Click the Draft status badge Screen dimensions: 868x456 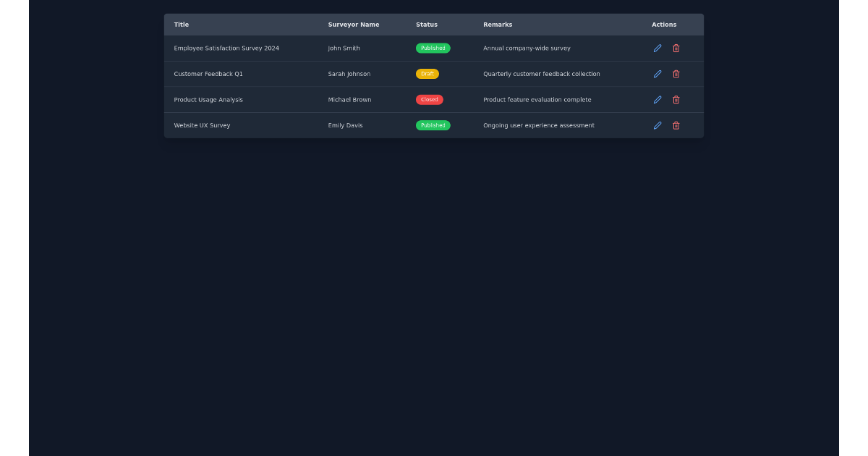tap(427, 73)
